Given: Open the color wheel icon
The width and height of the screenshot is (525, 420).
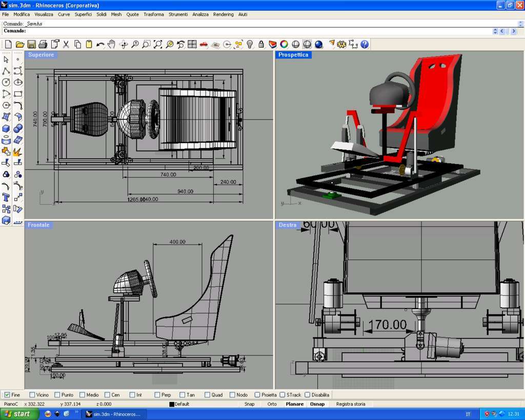Looking at the screenshot, I should tap(284, 44).
